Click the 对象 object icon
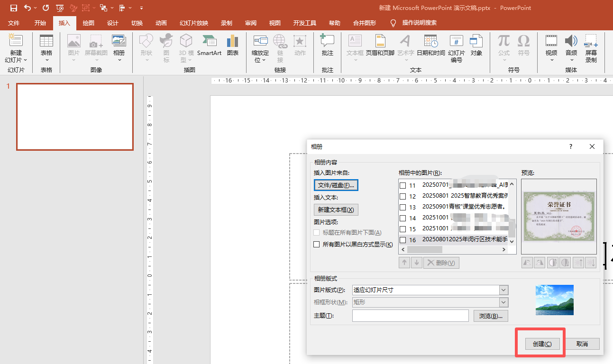 pos(476,41)
